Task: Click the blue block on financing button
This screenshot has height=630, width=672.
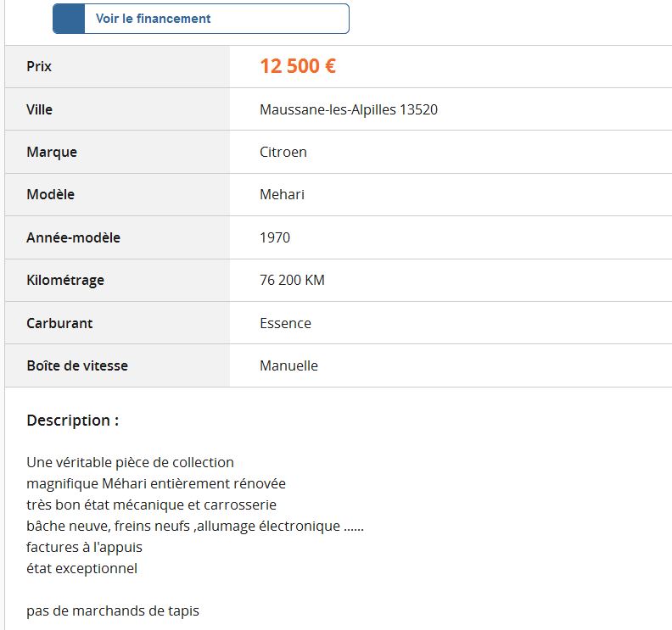Action: coord(69,19)
